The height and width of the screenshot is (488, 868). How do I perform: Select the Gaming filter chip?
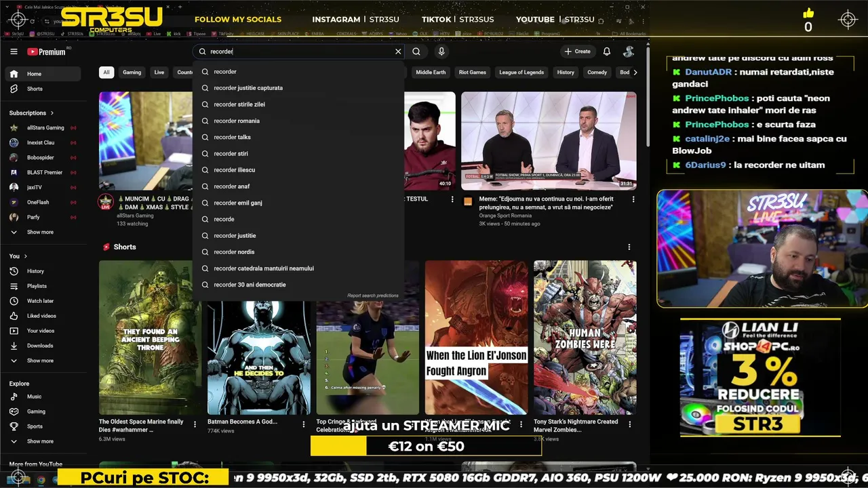tap(132, 73)
